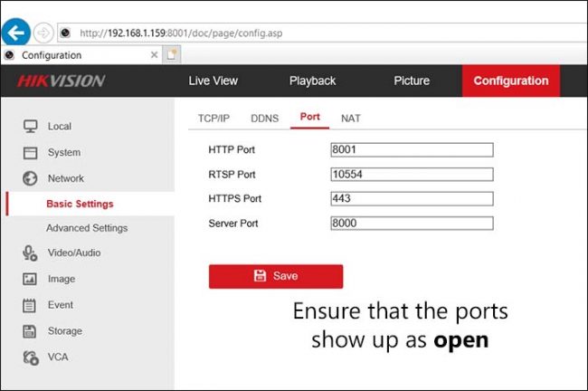This screenshot has height=391, width=588.
Task: Click the Network globe icon
Action: 30,178
